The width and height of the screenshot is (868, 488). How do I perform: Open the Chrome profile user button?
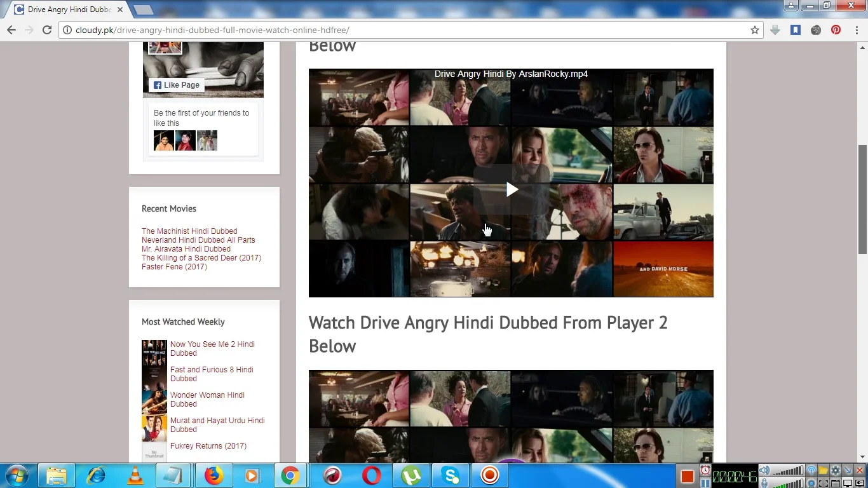tap(791, 5)
